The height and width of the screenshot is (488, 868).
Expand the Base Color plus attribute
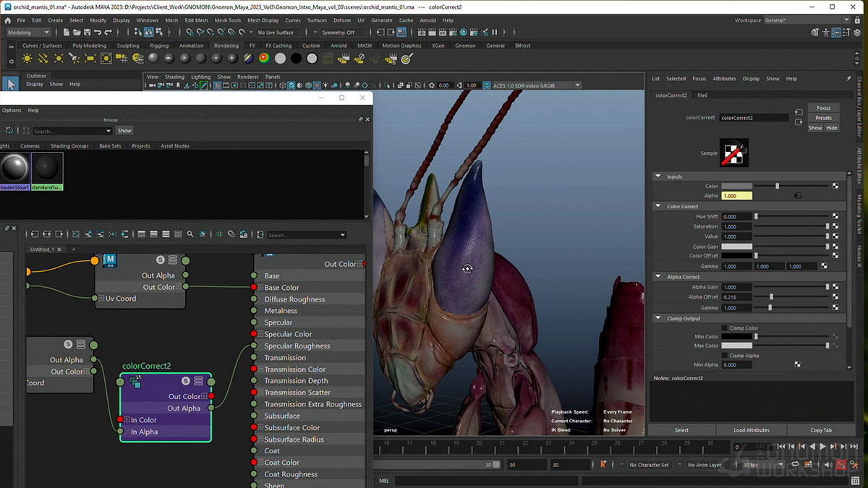pos(260,287)
